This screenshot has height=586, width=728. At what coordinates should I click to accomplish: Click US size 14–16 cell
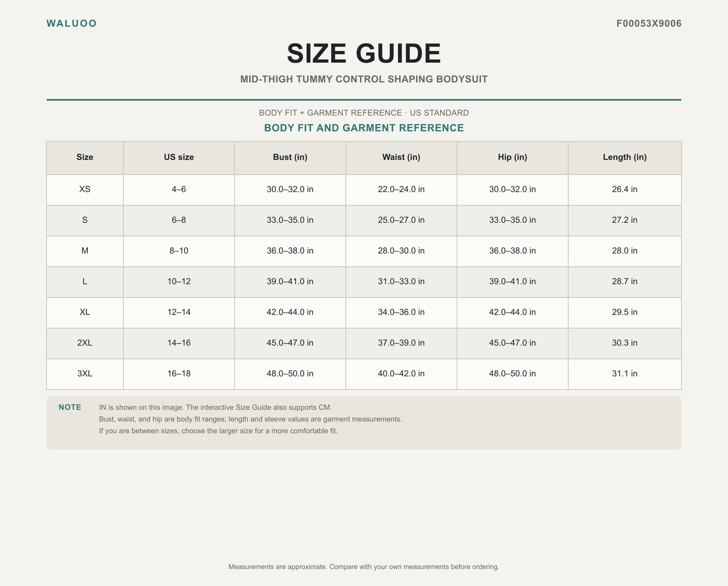(179, 343)
